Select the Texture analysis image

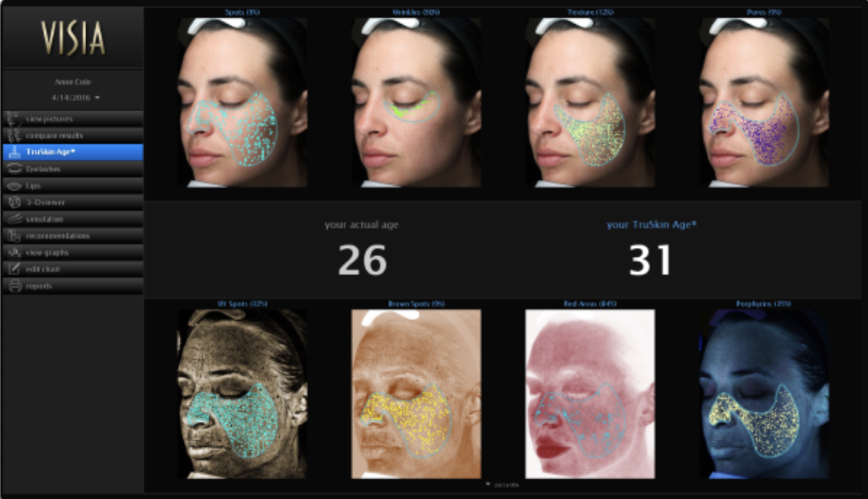(590, 103)
